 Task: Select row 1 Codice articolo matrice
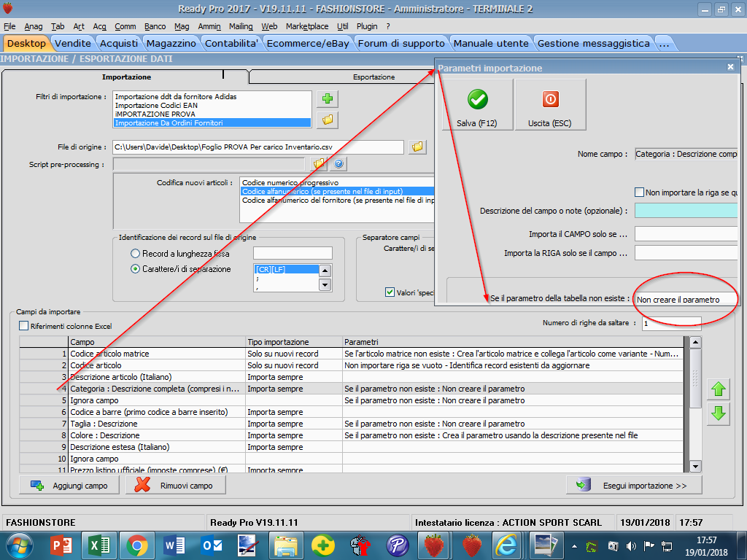coord(351,354)
